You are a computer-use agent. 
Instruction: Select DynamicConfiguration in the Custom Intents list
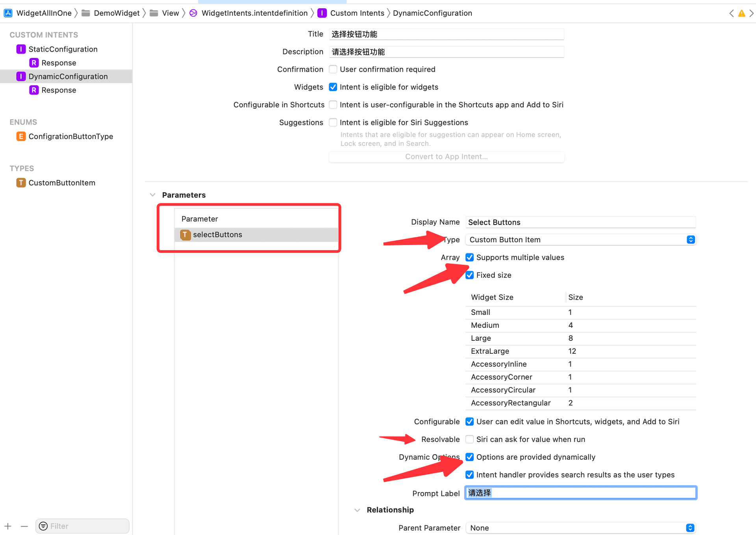[x=68, y=76]
